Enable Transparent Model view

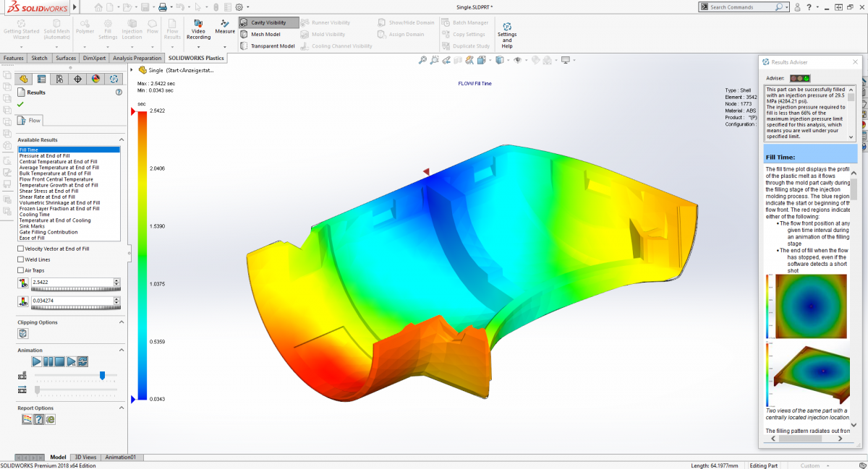pos(267,46)
